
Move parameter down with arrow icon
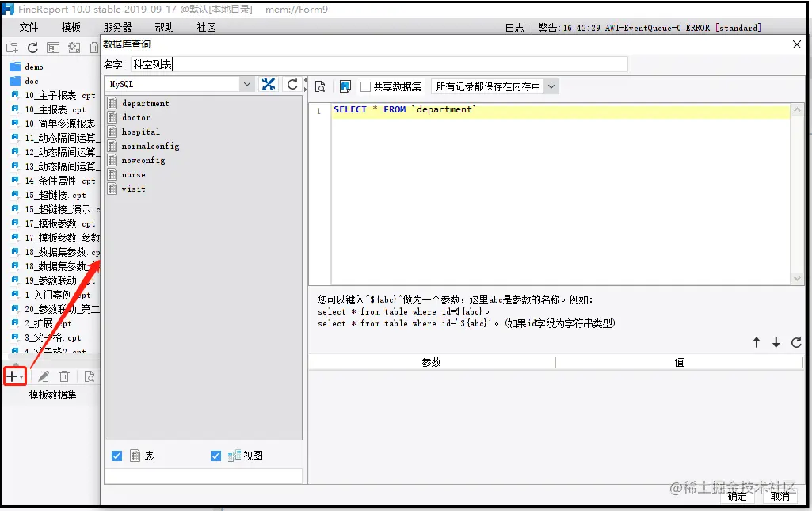tap(776, 342)
